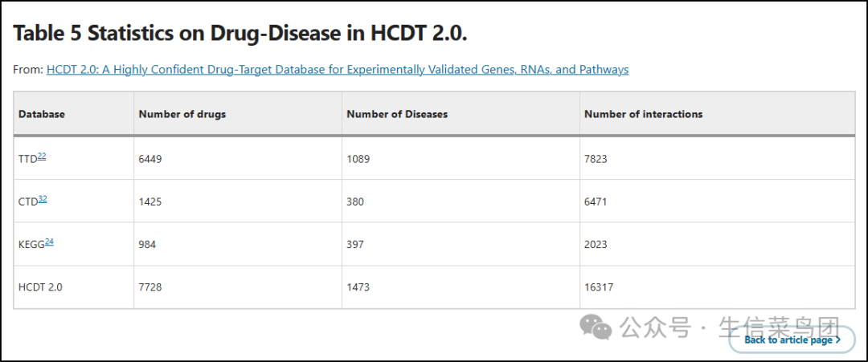Click the CTD disease count 380

[x=355, y=201]
